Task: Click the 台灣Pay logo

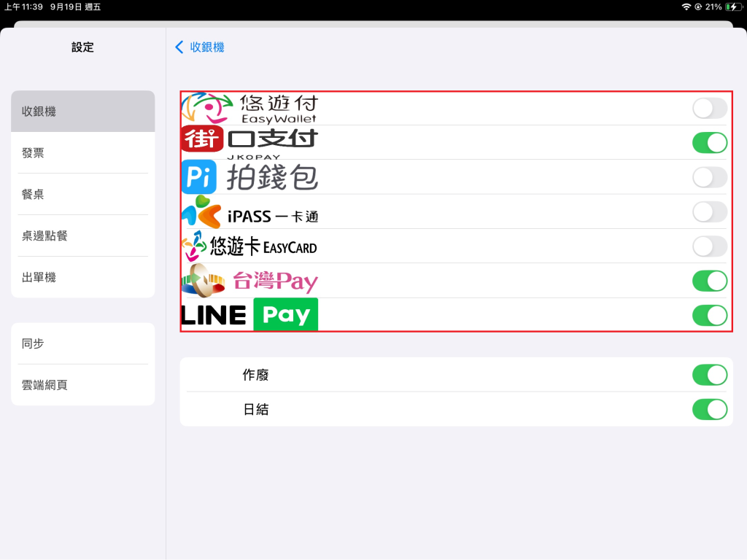Action: point(249,281)
